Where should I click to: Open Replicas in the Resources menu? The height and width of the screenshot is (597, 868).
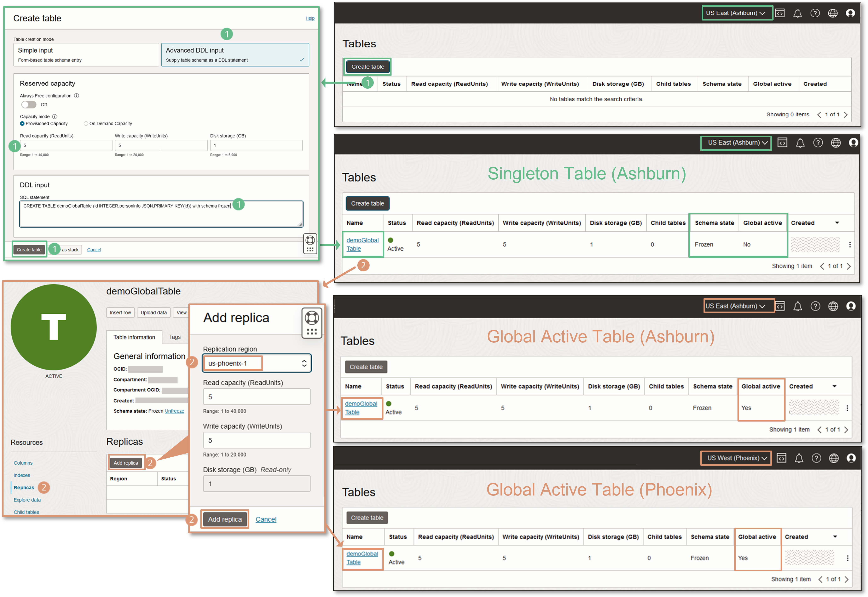[x=24, y=487]
